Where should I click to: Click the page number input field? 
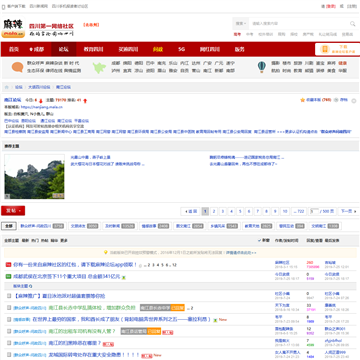click(x=314, y=211)
